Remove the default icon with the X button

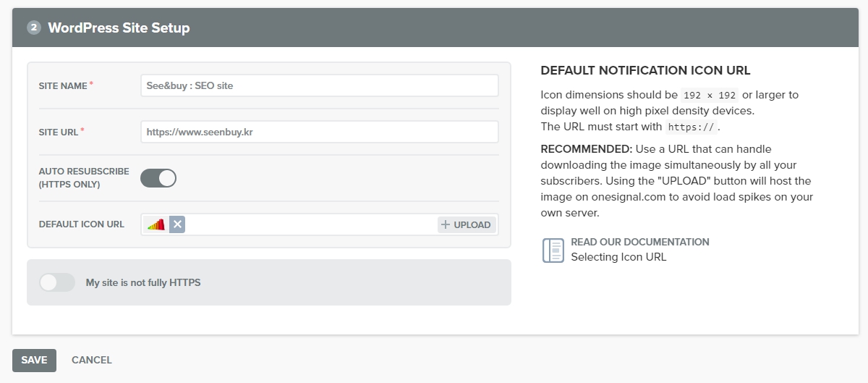pos(177,224)
